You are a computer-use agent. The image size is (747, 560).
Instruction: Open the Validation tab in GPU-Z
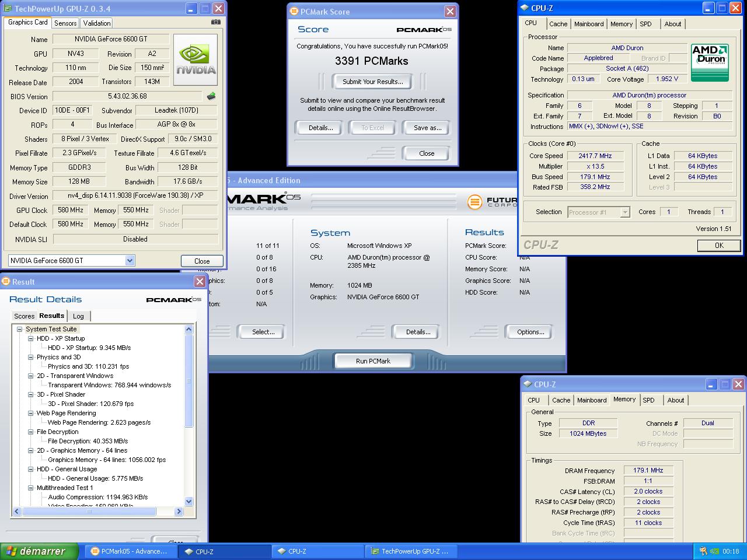(97, 23)
